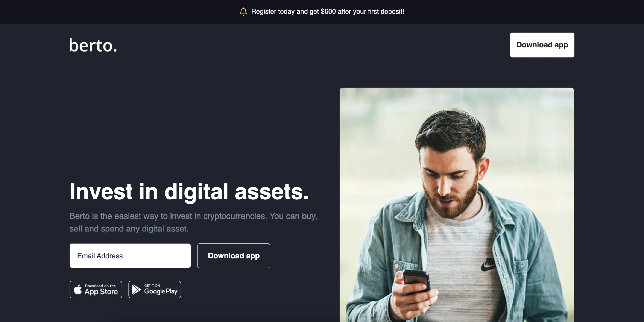Click the smartphone held in the photo
The width and height of the screenshot is (644, 322).
point(417,281)
